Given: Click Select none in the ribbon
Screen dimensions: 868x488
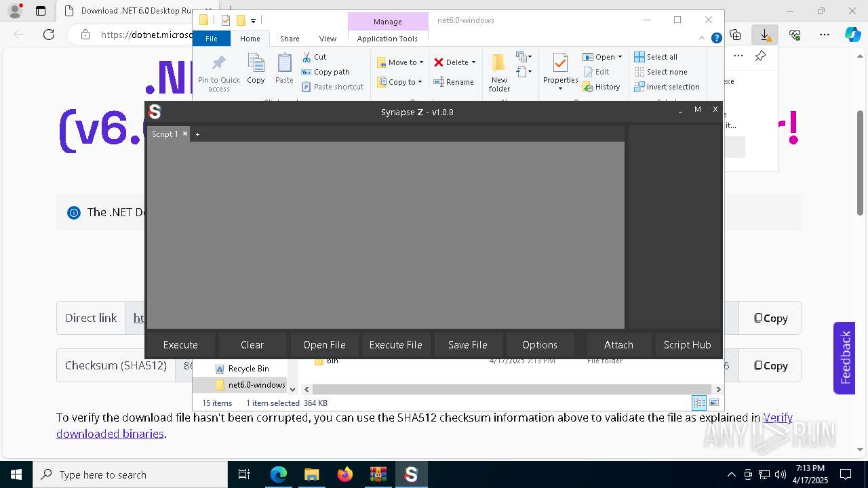Looking at the screenshot, I should tap(661, 72).
